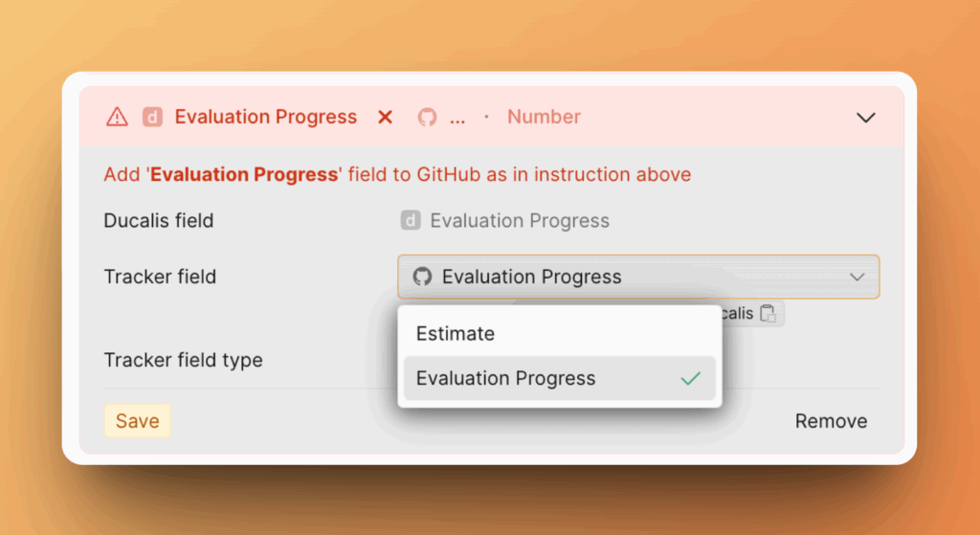
Task: Click the gray Ducalis icon in Ducalis field
Action: pos(411,221)
